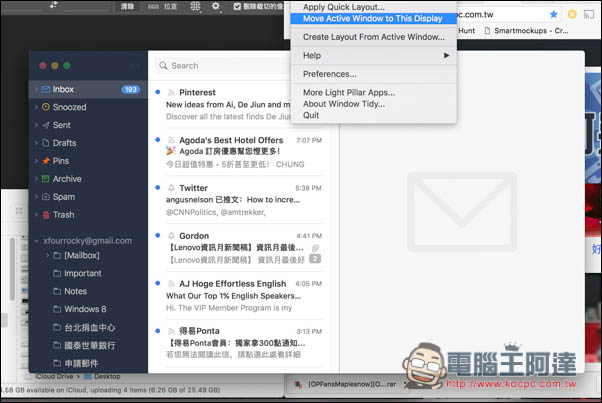Click feed icon beside AJ Hoge Effortless English
This screenshot has width=602, height=403.
pyautogui.click(x=171, y=284)
